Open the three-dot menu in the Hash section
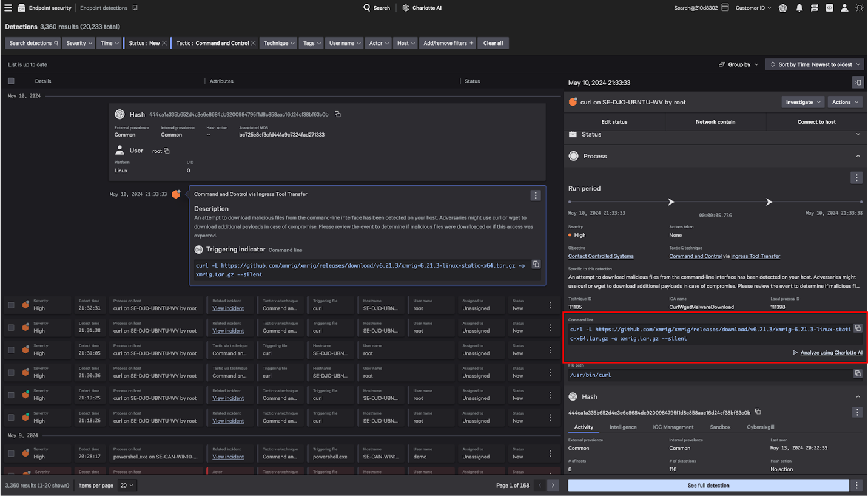 click(x=856, y=412)
